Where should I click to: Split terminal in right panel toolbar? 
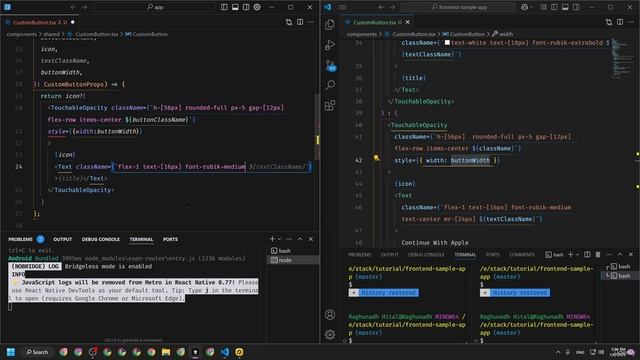(x=587, y=254)
